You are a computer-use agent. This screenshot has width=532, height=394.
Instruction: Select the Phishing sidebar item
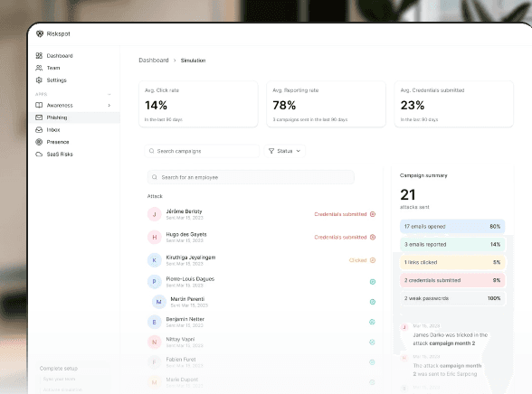tap(74, 117)
